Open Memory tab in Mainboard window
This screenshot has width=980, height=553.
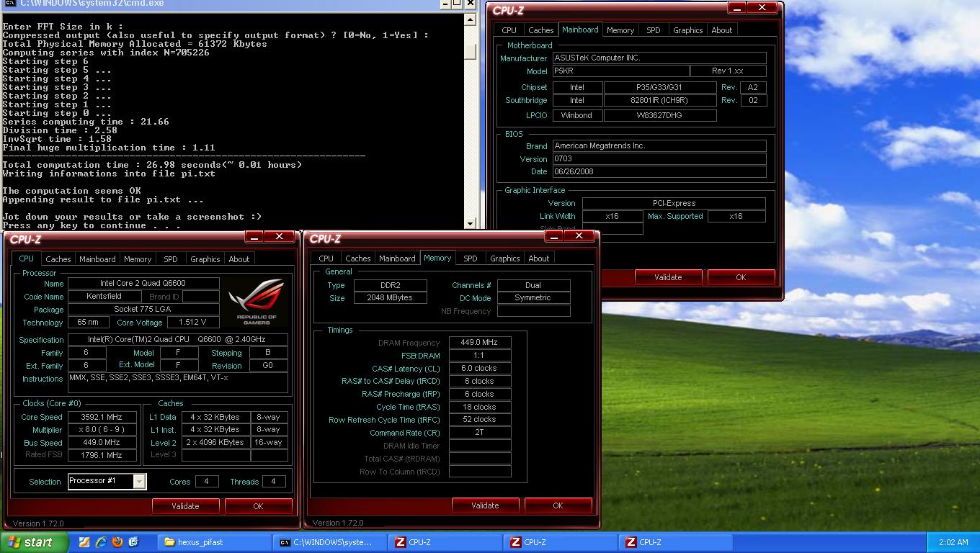pos(620,30)
